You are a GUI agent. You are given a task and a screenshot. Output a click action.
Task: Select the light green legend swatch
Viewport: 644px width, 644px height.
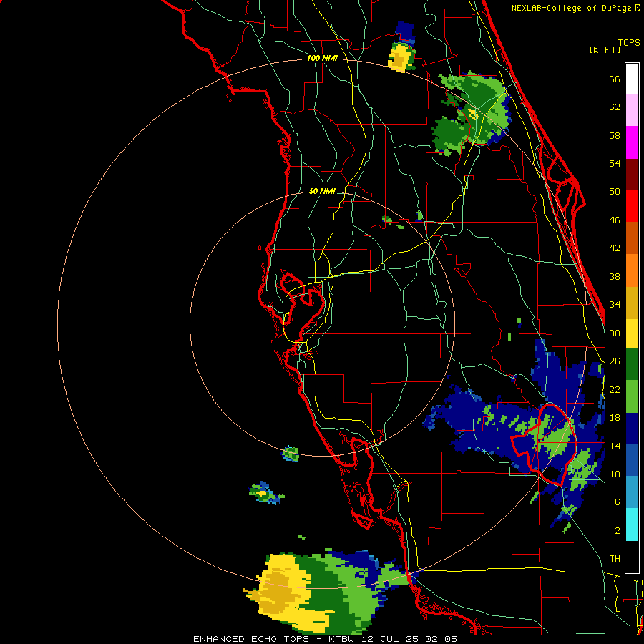(x=632, y=396)
